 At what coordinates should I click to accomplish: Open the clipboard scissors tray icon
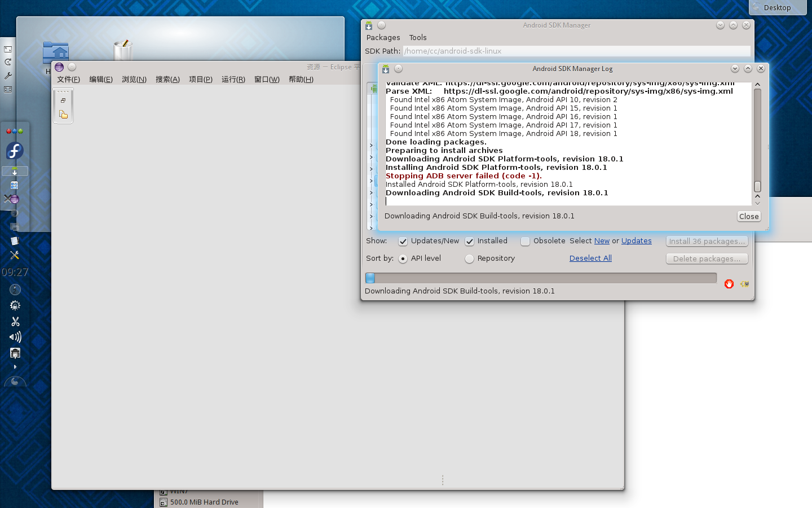[15, 321]
